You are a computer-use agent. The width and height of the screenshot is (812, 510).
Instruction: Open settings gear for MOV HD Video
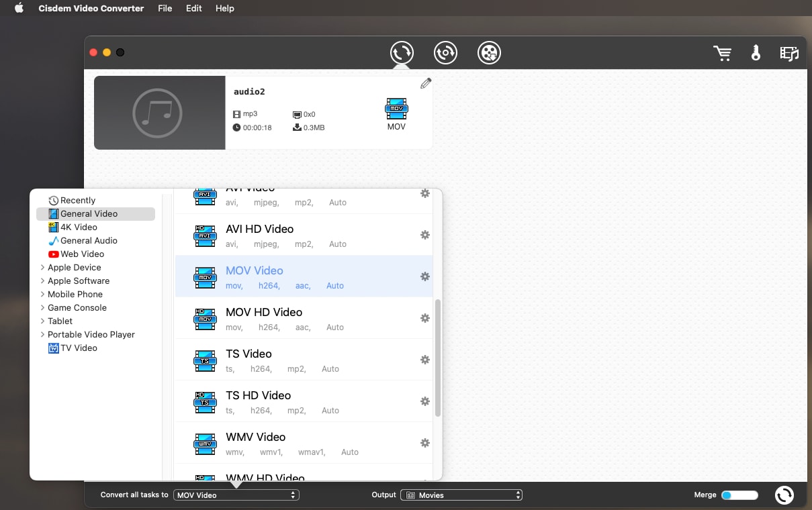(425, 318)
